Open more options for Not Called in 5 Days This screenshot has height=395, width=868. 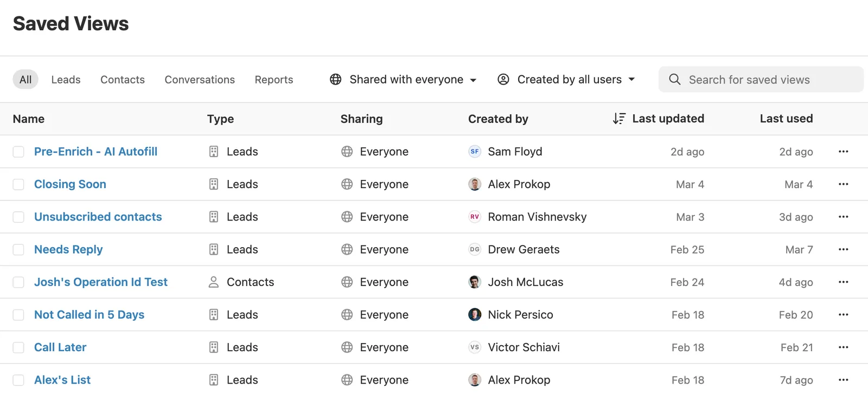[x=843, y=315]
